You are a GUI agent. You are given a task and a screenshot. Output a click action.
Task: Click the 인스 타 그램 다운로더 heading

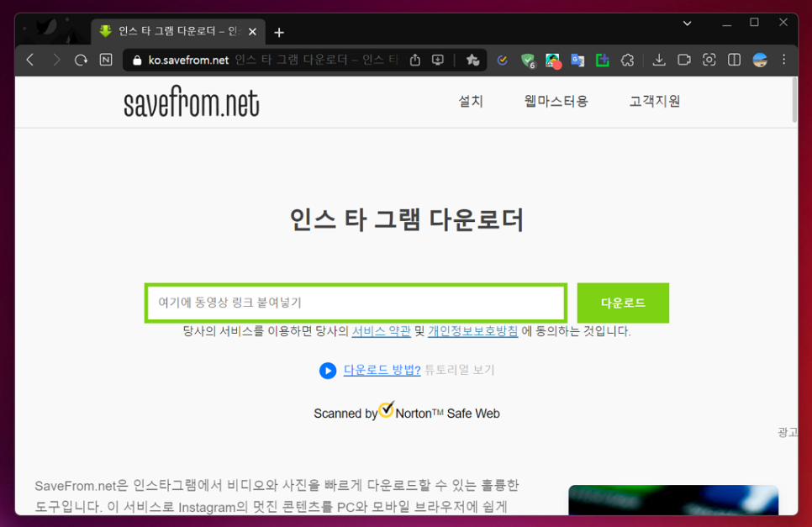coord(407,219)
